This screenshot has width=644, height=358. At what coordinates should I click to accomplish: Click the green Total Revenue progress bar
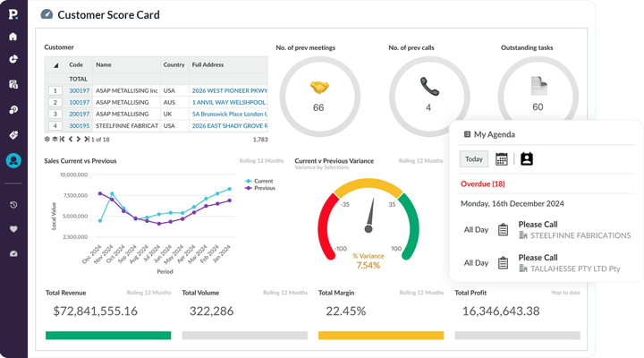click(x=108, y=336)
